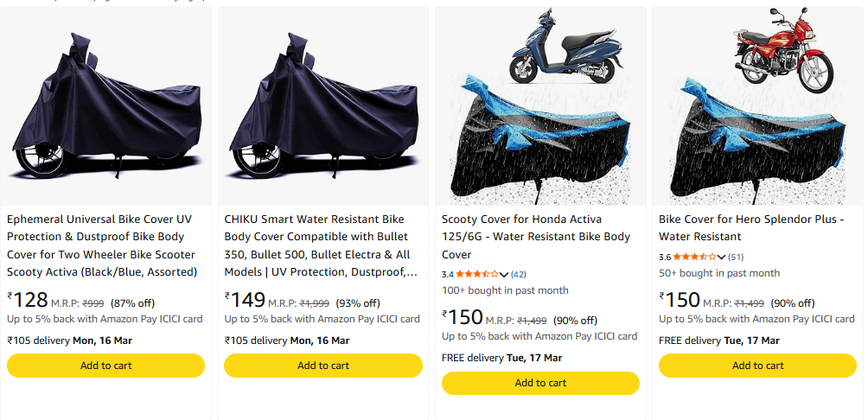This screenshot has height=420, width=868.
Task: Open the Ephemeral Universal Bike Cover image
Action: (106, 105)
